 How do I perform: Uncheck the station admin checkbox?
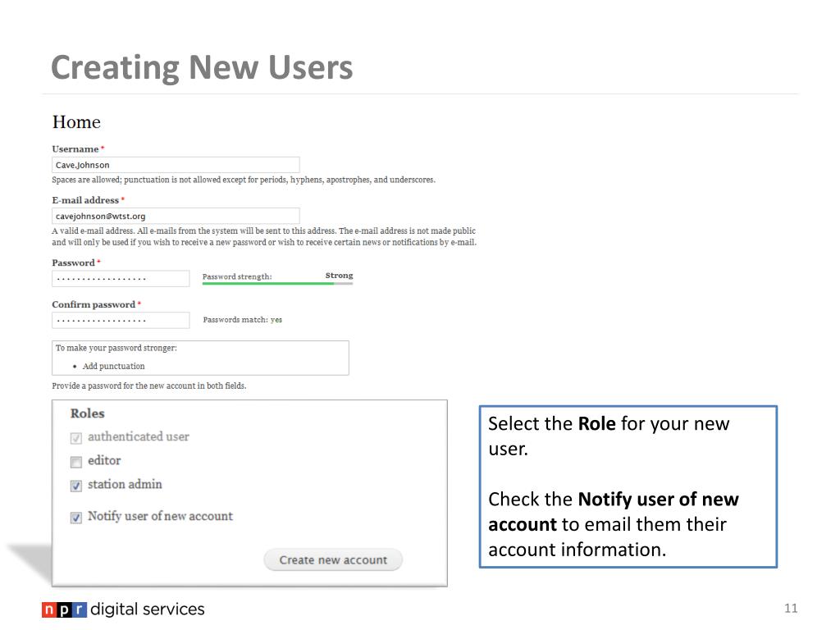point(76,486)
